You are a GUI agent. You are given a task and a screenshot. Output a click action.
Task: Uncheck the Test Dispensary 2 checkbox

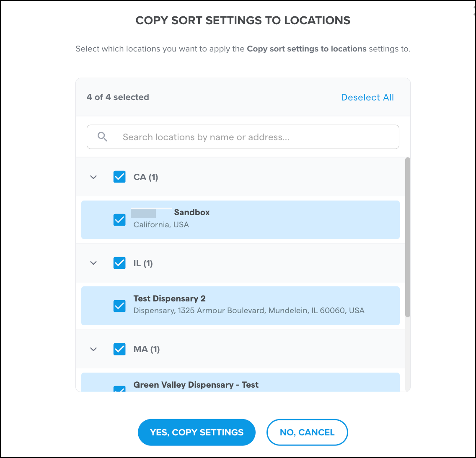click(119, 306)
